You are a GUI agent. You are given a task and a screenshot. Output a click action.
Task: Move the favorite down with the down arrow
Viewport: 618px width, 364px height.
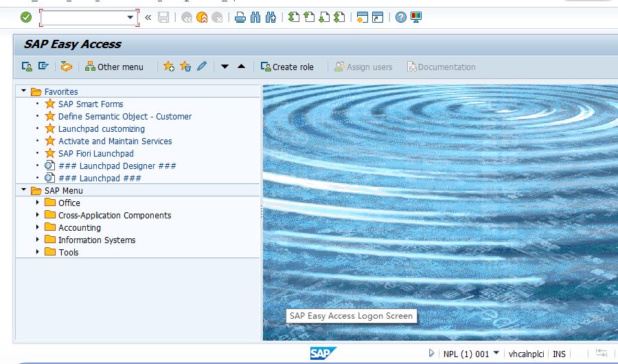[225, 67]
